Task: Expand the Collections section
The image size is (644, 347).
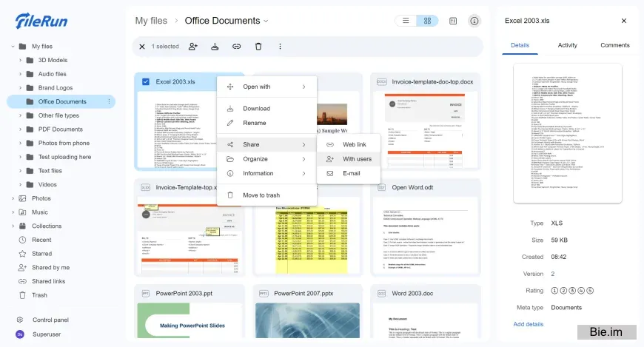Action: pyautogui.click(x=13, y=226)
